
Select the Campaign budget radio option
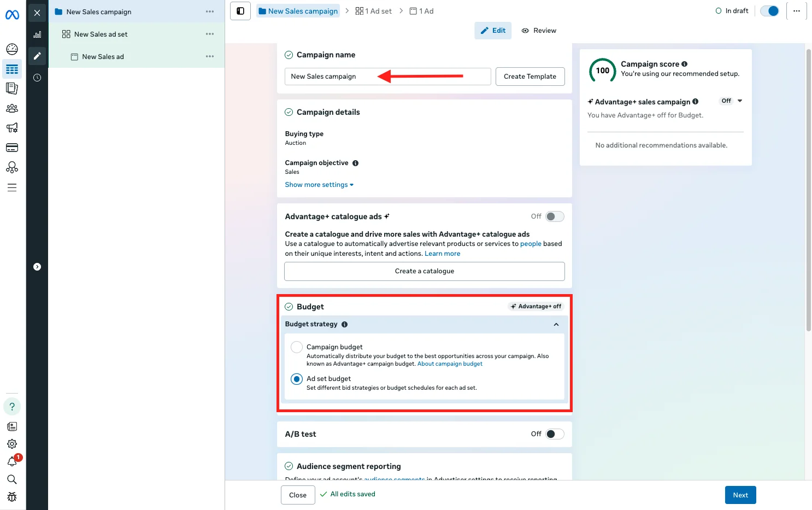coord(297,347)
